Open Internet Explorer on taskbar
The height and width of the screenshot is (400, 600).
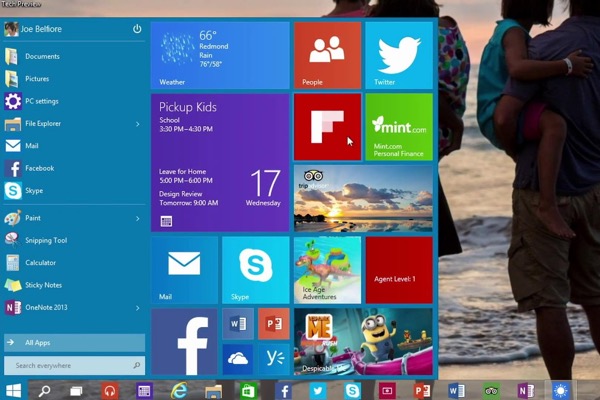179,391
